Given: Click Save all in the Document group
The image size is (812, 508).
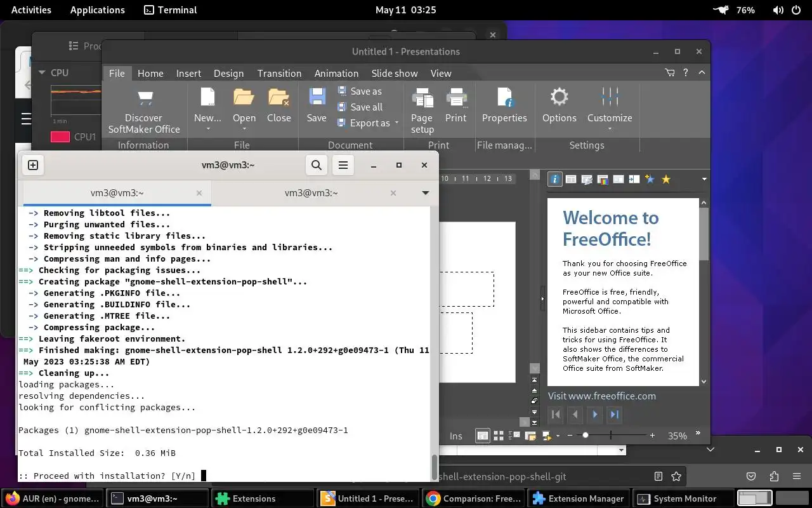Looking at the screenshot, I should coord(360,107).
